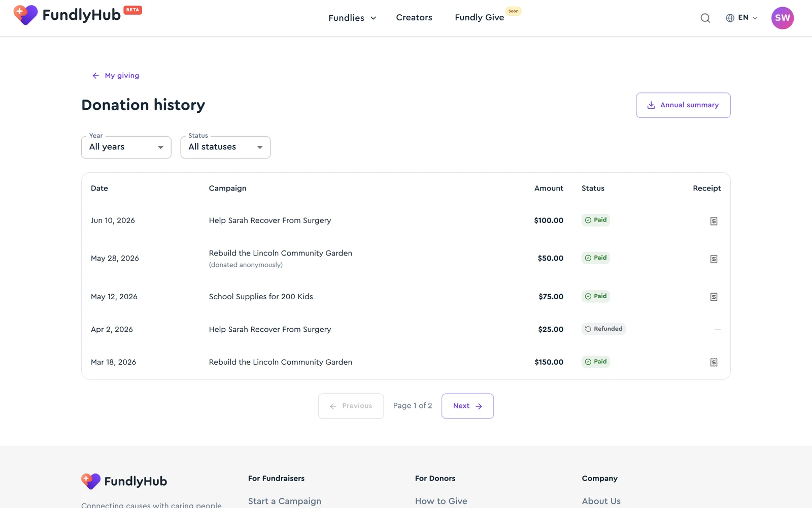Open the Fundly Give nav item
Image resolution: width=812 pixels, height=508 pixels.
pyautogui.click(x=480, y=17)
